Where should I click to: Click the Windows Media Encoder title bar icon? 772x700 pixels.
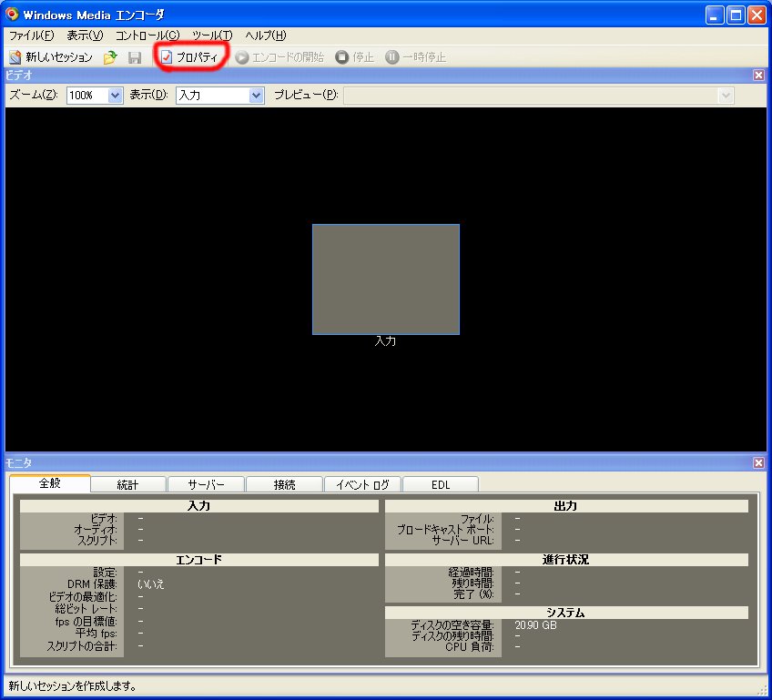[13, 14]
